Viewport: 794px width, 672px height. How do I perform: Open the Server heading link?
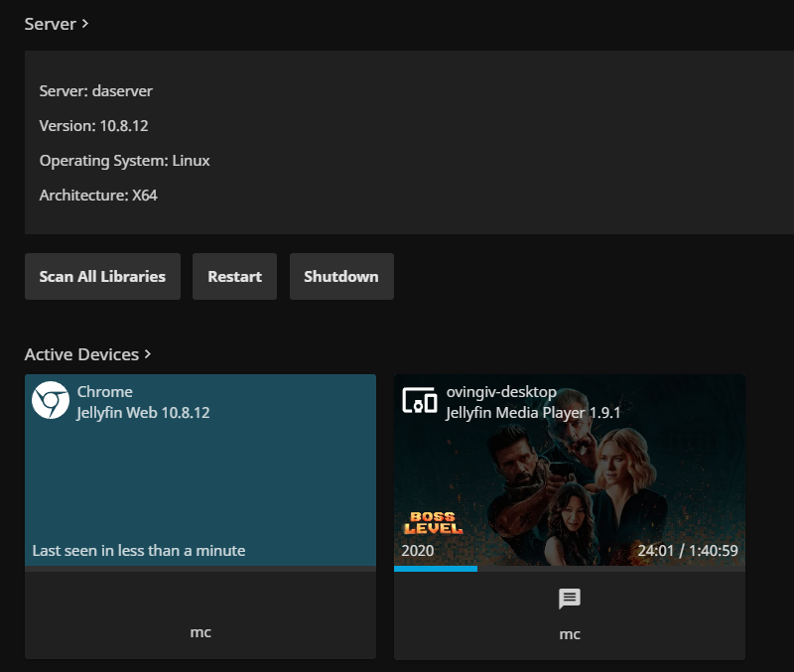[x=50, y=24]
